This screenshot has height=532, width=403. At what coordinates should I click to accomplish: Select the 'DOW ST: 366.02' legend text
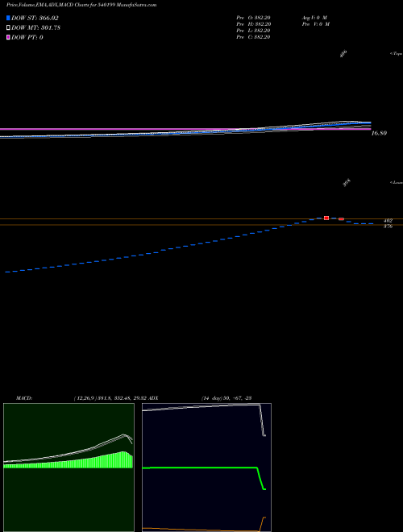[35, 18]
